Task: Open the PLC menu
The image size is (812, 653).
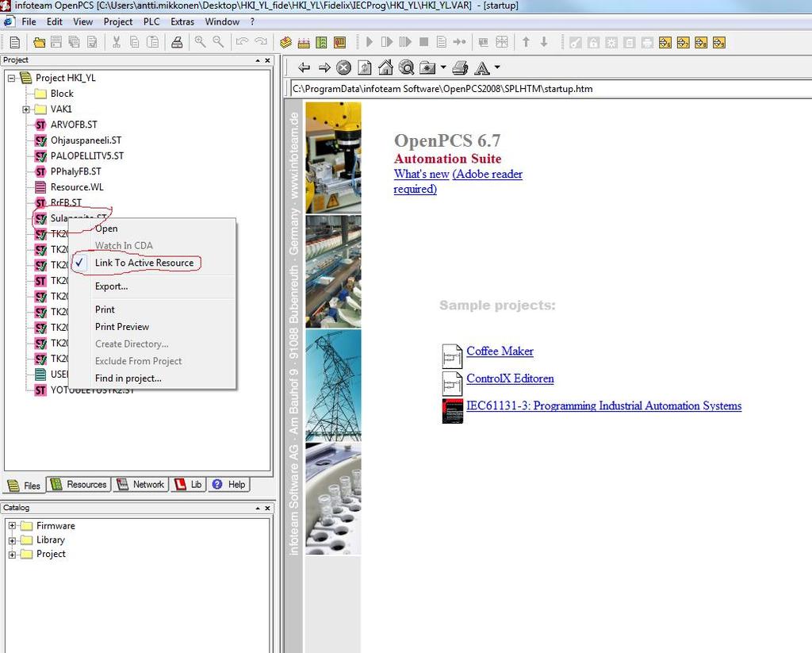Action: click(151, 21)
